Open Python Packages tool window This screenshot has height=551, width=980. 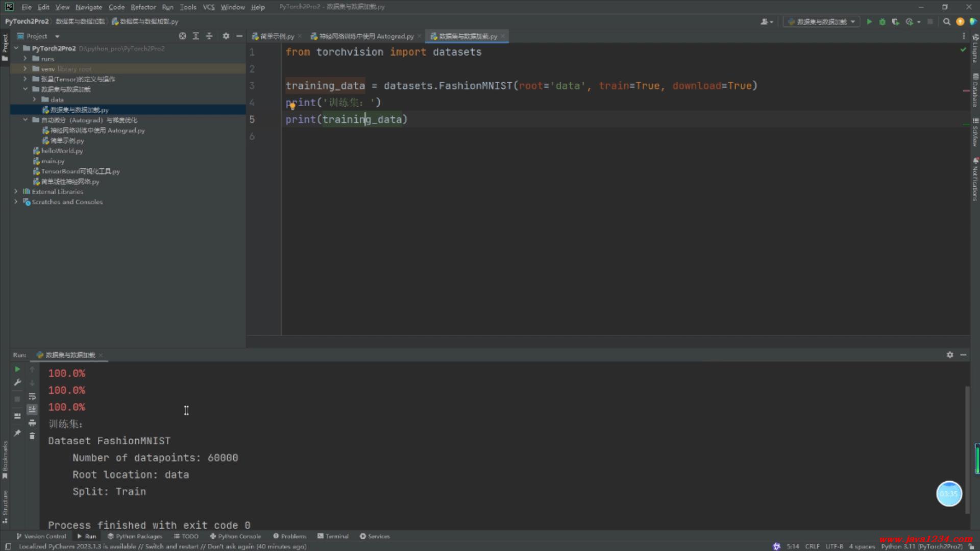(135, 536)
